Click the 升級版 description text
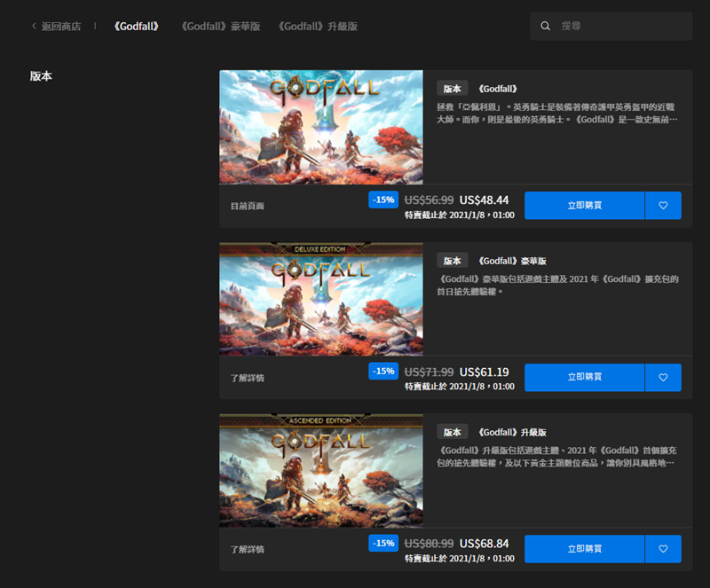The image size is (710, 588). [556, 457]
